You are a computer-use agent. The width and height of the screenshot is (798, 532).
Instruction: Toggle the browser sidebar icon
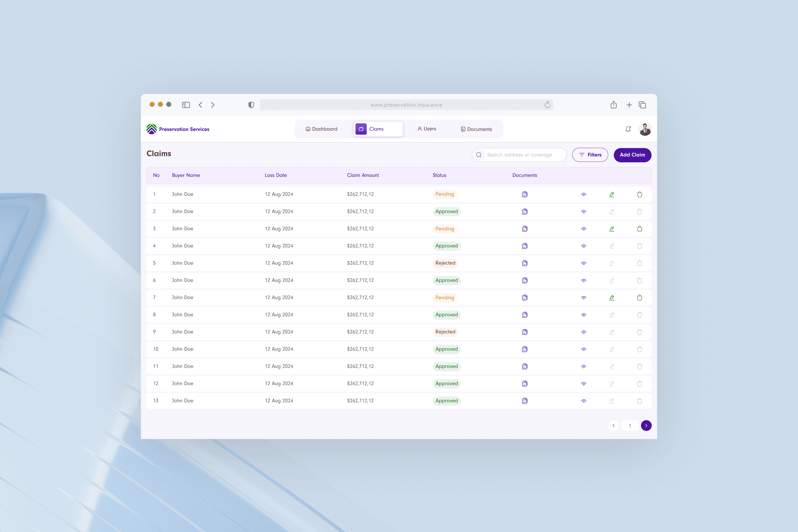(186, 105)
